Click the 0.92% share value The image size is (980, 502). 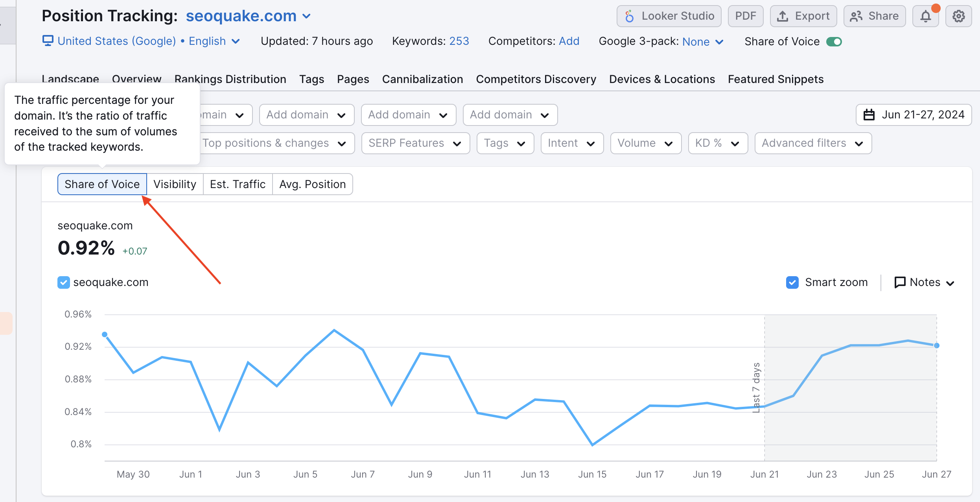pos(86,248)
